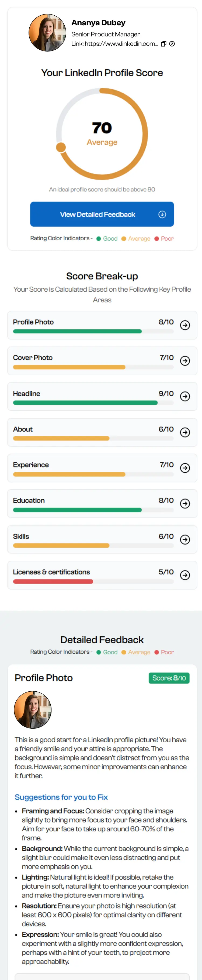The image size is (202, 980).
Task: Click the arrow icon next to Headline
Action: tap(185, 397)
